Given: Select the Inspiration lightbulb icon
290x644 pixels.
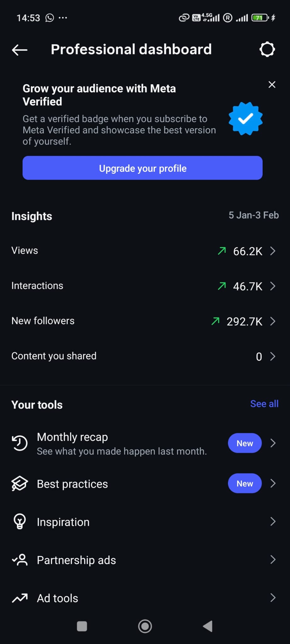Looking at the screenshot, I should [20, 522].
